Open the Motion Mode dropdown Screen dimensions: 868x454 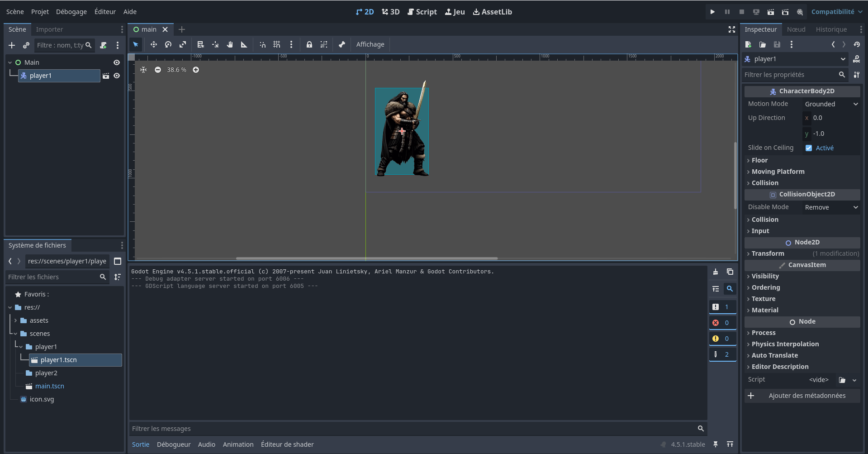click(x=831, y=104)
